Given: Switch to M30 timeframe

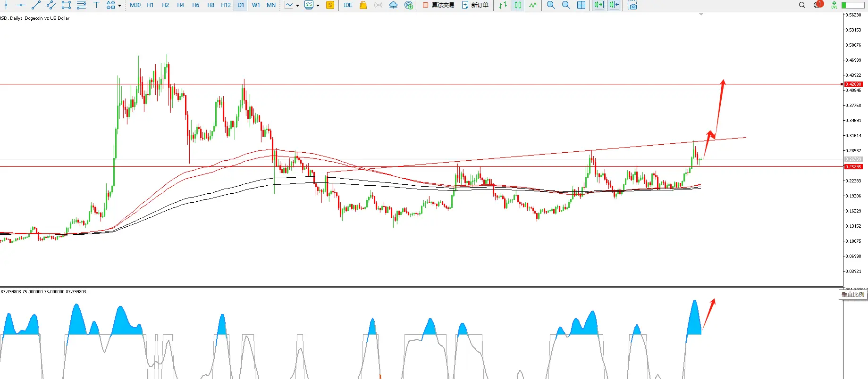Looking at the screenshot, I should pos(135,5).
